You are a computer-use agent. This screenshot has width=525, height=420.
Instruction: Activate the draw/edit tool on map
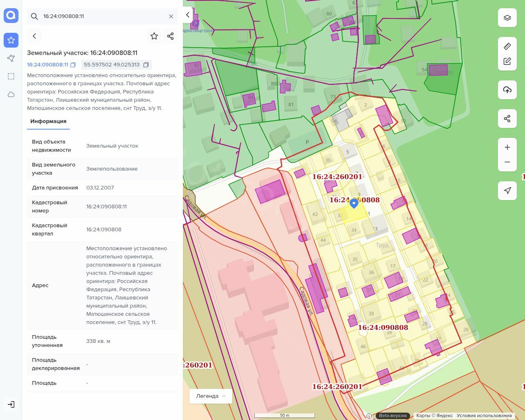[x=507, y=62]
